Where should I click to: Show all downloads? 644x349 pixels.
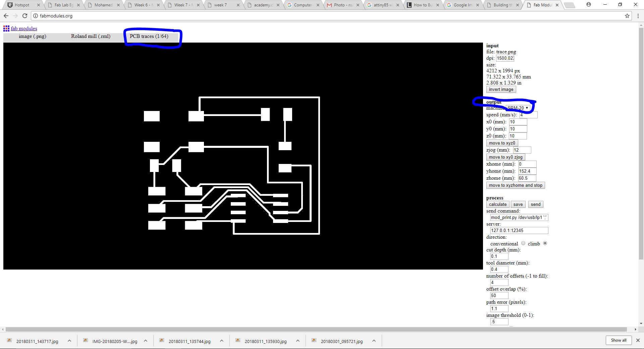tap(619, 340)
